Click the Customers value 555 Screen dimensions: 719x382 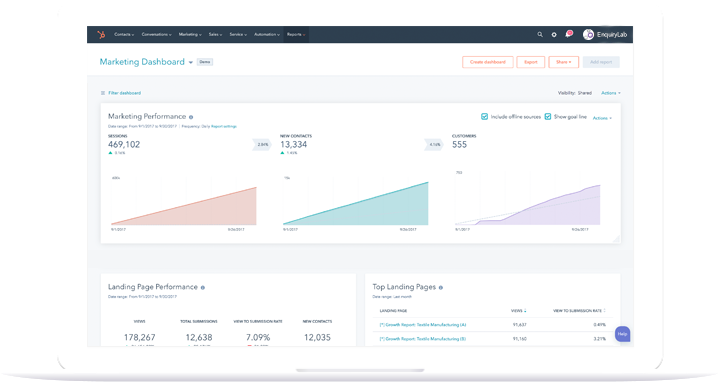tap(459, 144)
